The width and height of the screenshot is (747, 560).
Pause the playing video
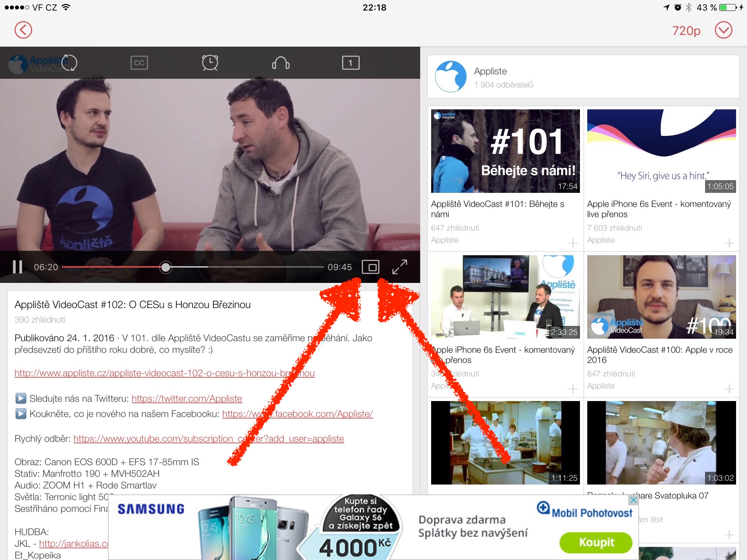click(x=18, y=267)
